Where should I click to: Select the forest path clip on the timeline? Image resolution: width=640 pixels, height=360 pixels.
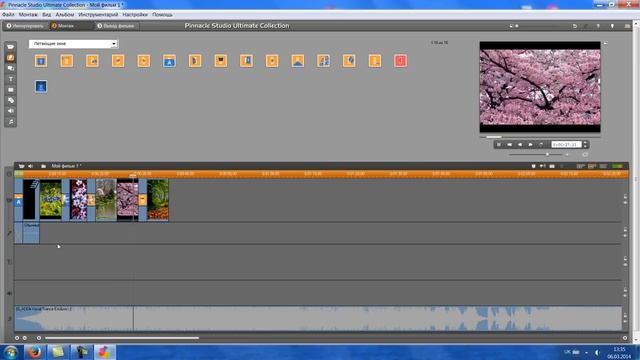point(158,200)
